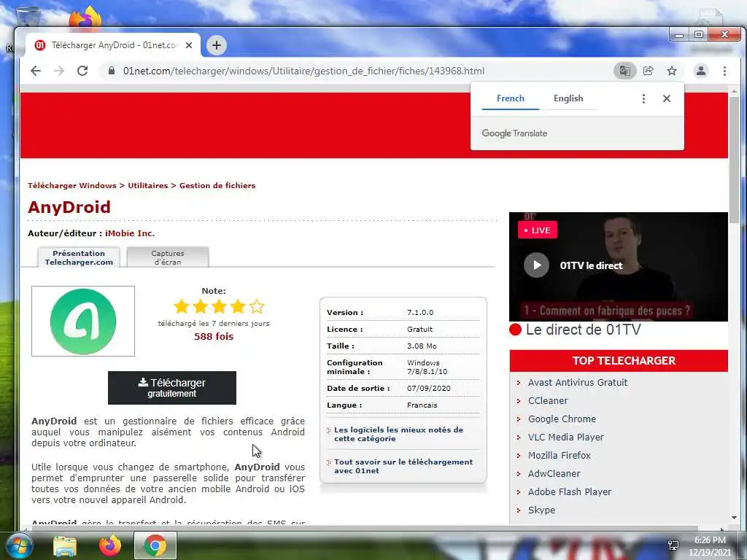Click the scrollbar down arrow
747x560 pixels.
(734, 518)
